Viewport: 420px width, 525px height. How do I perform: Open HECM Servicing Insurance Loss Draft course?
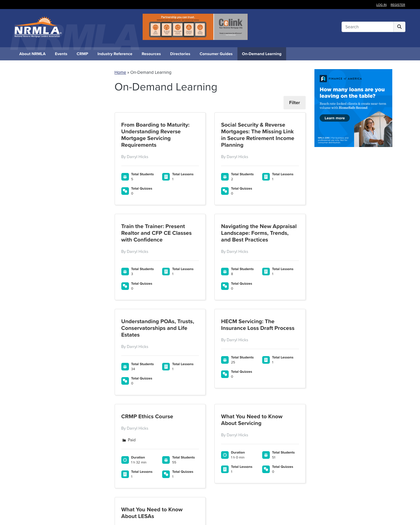click(258, 325)
